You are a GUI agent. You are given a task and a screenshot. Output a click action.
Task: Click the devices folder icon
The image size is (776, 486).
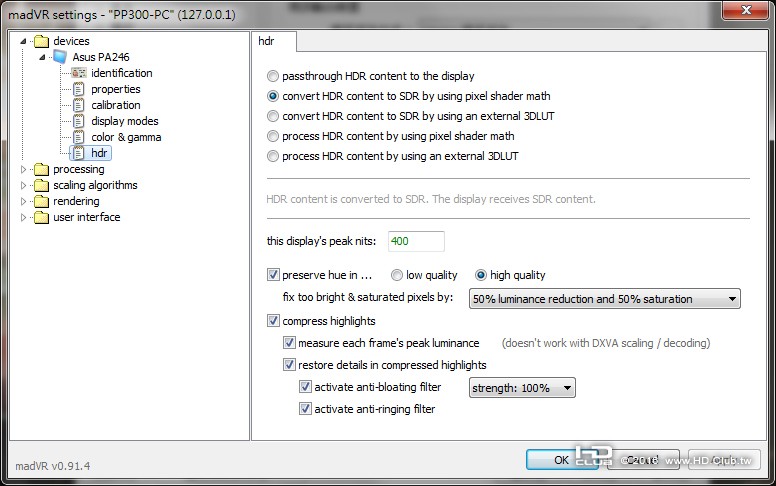42,41
